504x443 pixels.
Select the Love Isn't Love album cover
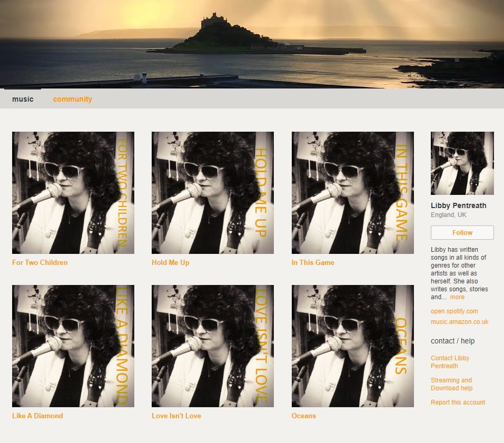click(213, 346)
